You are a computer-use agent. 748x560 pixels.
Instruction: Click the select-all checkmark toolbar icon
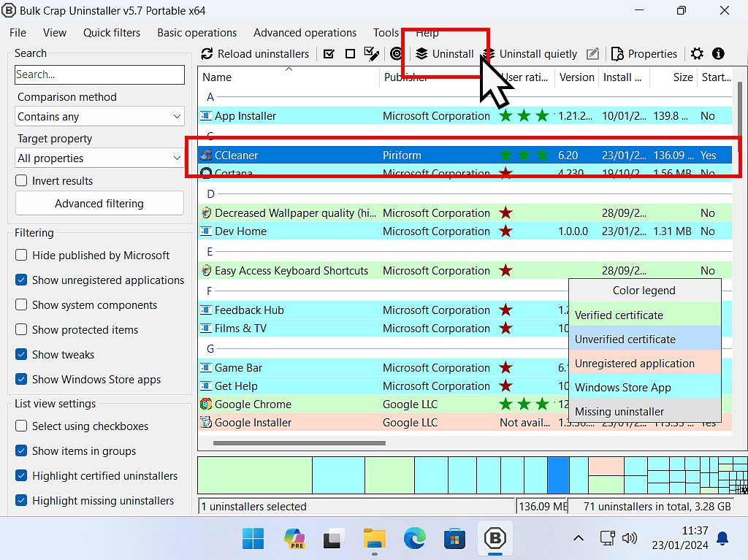tap(329, 54)
